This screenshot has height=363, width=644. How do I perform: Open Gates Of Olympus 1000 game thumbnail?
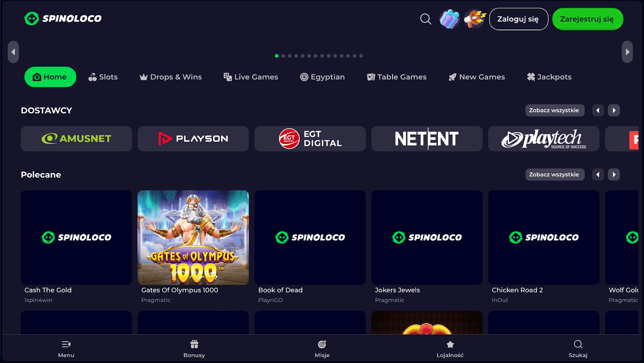pos(193,237)
